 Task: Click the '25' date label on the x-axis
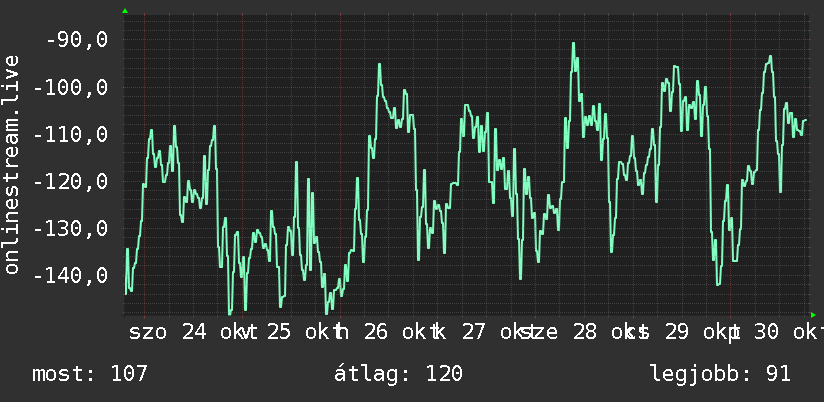coord(279,333)
